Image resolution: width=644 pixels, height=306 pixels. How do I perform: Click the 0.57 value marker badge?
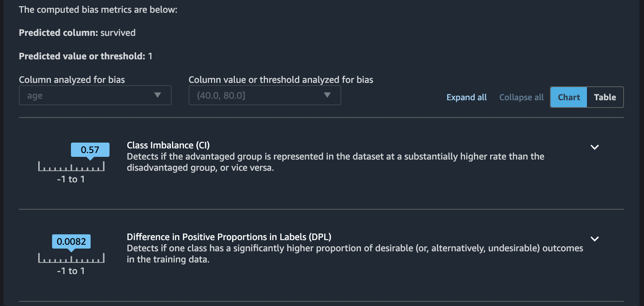[90, 150]
